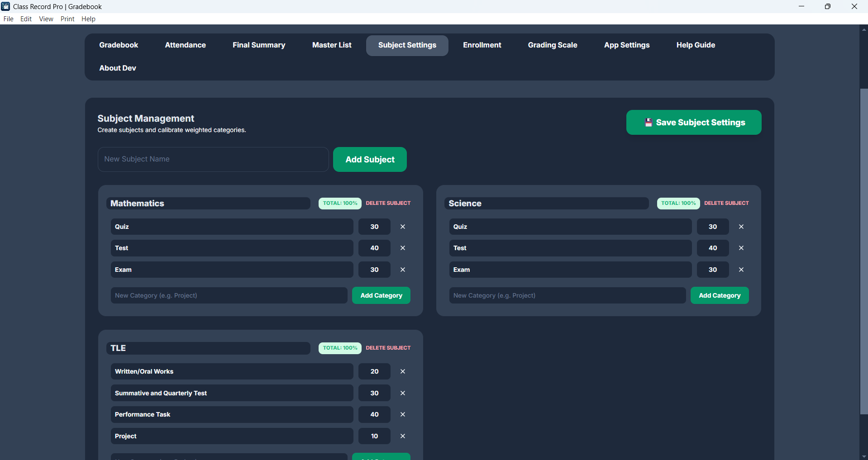868x460 pixels.
Task: Switch to the Attendance tab
Action: [x=185, y=45]
